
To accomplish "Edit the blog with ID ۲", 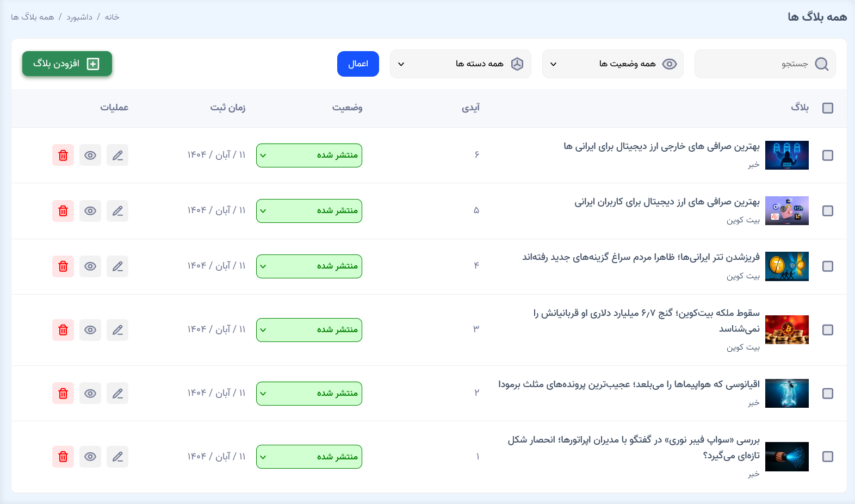I will (x=117, y=394).
